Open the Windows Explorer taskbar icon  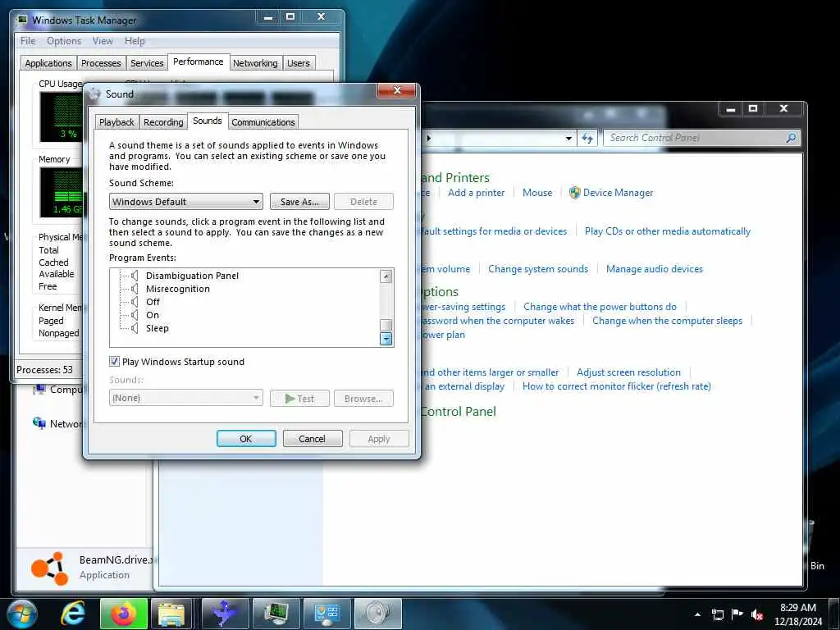click(171, 614)
